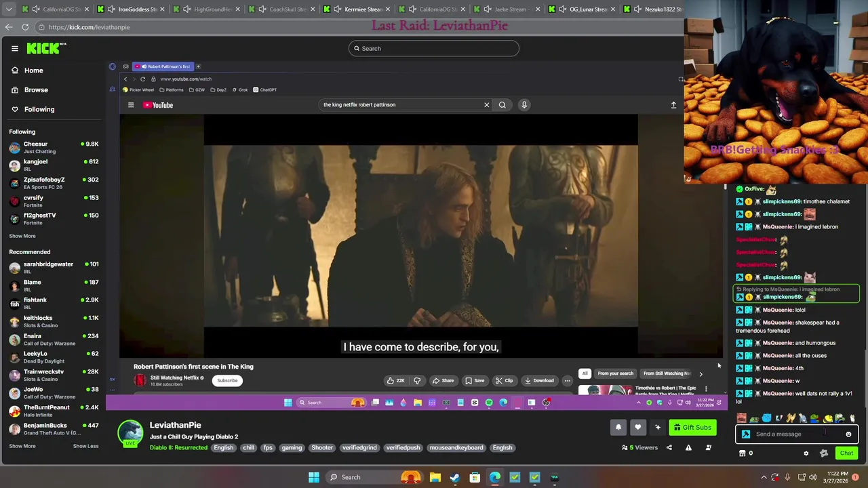Like the Robert Pattinson video

coord(396,380)
